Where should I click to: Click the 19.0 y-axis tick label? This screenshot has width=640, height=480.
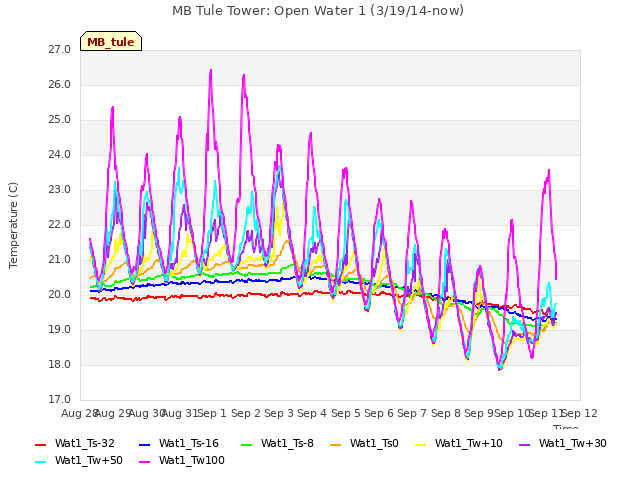tap(60, 330)
